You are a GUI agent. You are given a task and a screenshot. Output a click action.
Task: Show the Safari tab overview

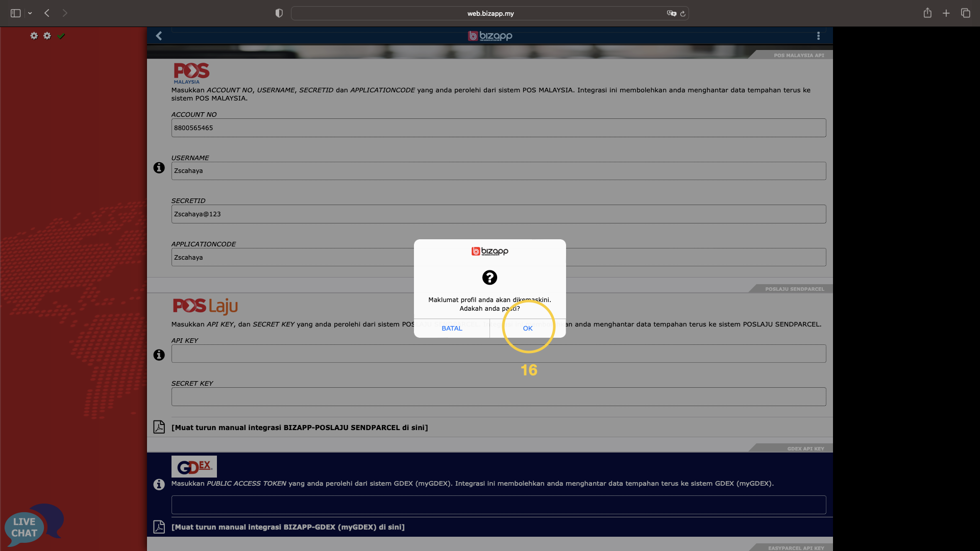965,13
